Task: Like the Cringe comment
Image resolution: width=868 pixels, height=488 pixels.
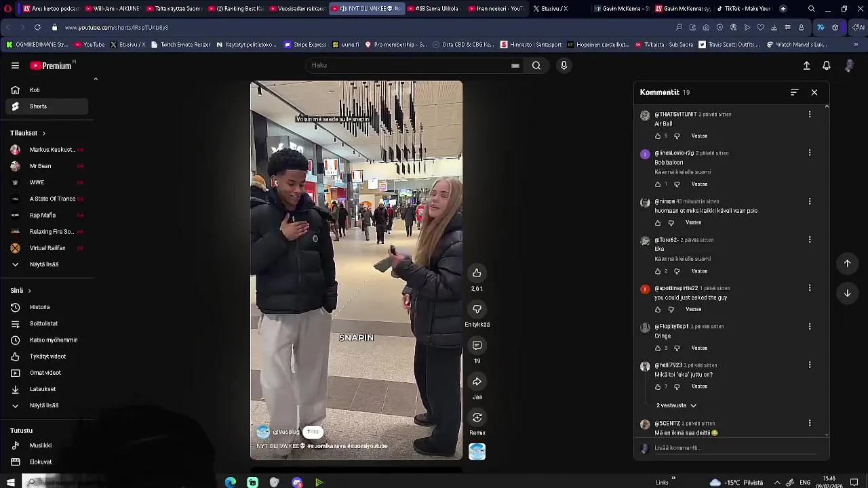Action: [x=658, y=348]
